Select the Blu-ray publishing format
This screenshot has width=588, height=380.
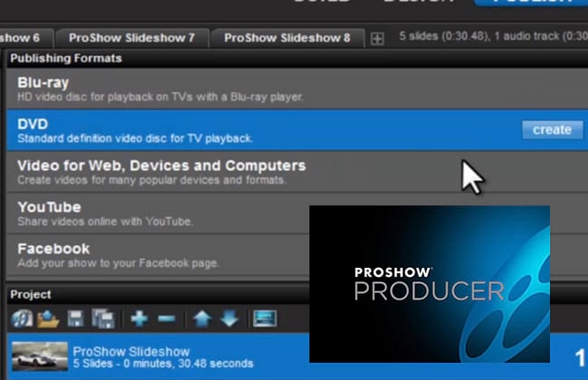point(297,89)
